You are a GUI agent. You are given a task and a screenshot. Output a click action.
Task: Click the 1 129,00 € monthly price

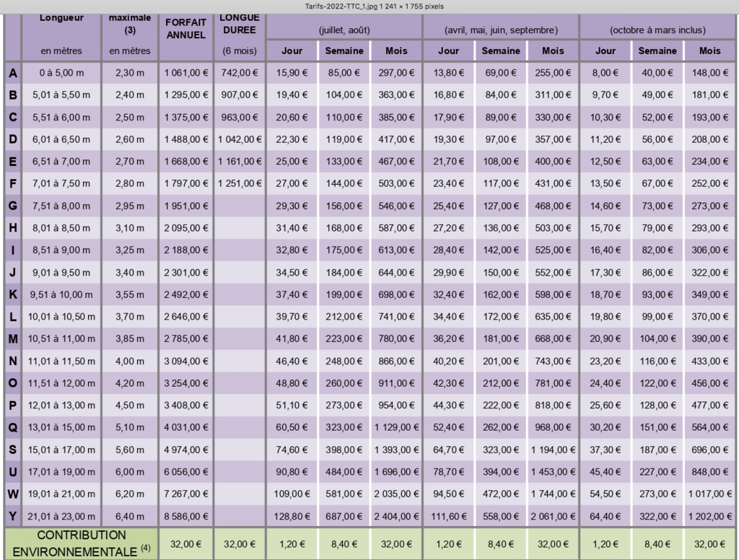(x=396, y=427)
